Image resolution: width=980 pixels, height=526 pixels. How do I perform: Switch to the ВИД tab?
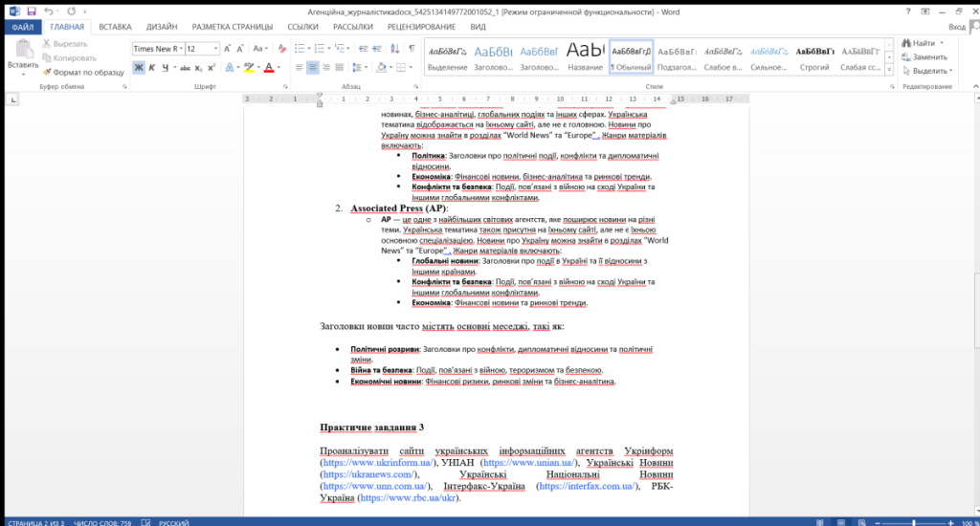click(x=479, y=27)
